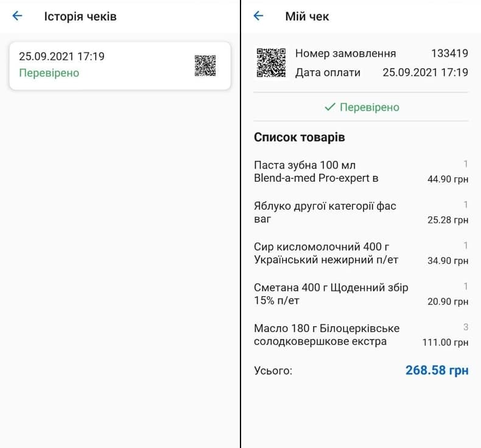Select the Сметана 400 г Щоденний збір item
Screen dimensions: 481x448
(331, 294)
